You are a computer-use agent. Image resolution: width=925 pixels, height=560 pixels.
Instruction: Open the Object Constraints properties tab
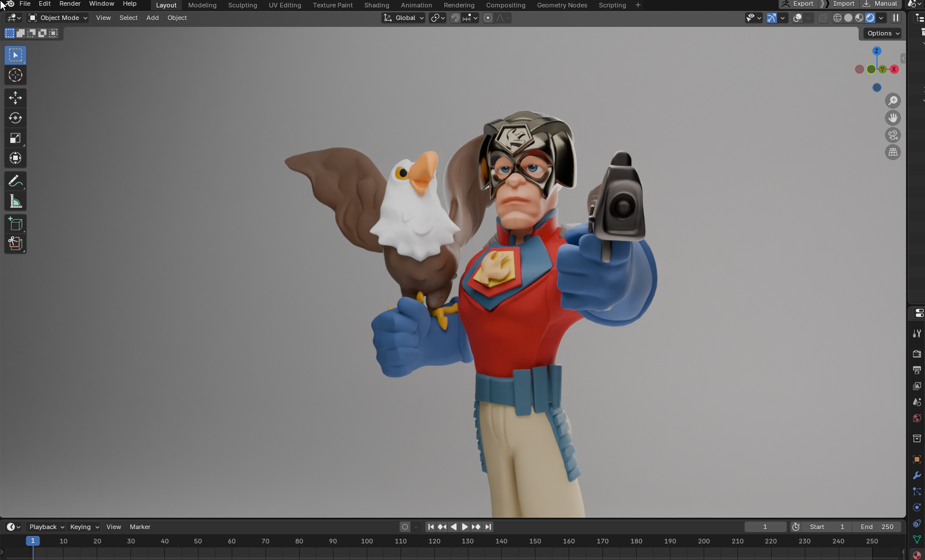917,523
